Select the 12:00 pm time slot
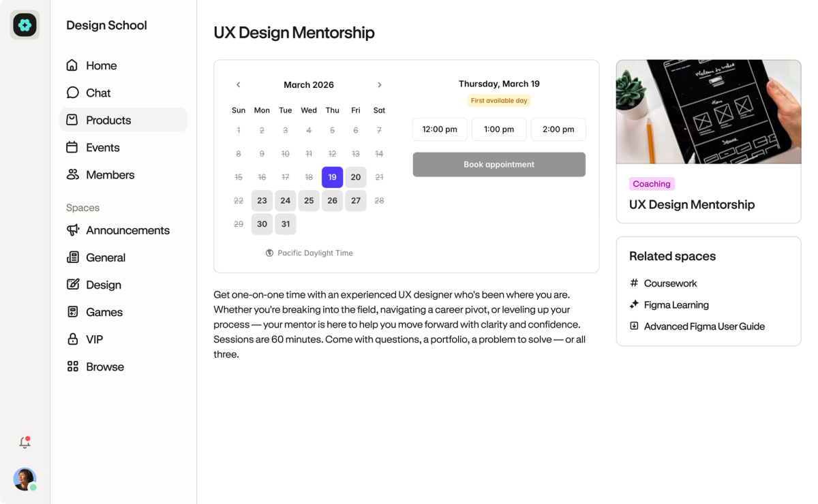The height and width of the screenshot is (504, 818). [440, 129]
